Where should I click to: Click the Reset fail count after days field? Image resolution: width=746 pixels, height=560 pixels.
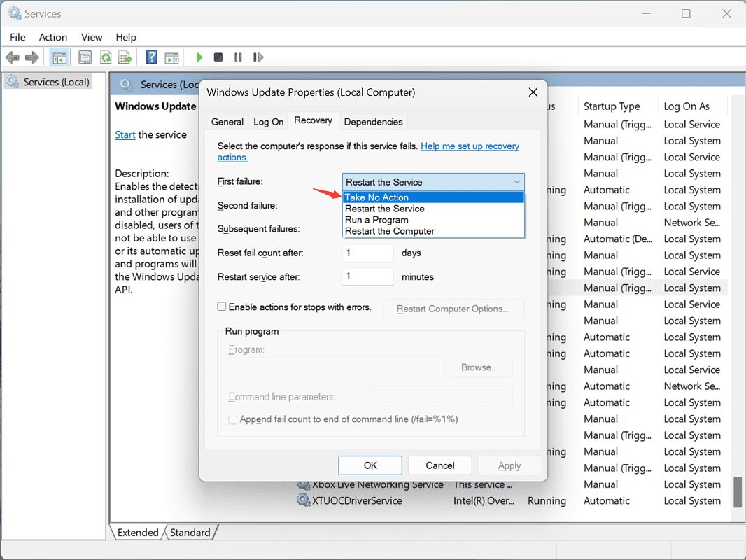[368, 253]
